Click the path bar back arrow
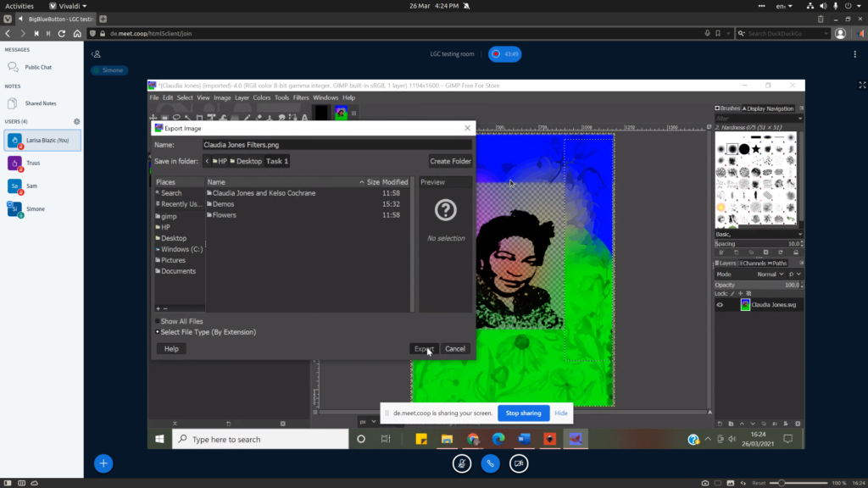 click(207, 161)
